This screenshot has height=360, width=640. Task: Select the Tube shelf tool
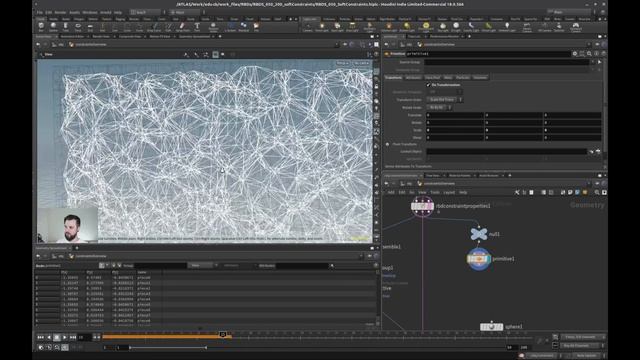click(65, 27)
